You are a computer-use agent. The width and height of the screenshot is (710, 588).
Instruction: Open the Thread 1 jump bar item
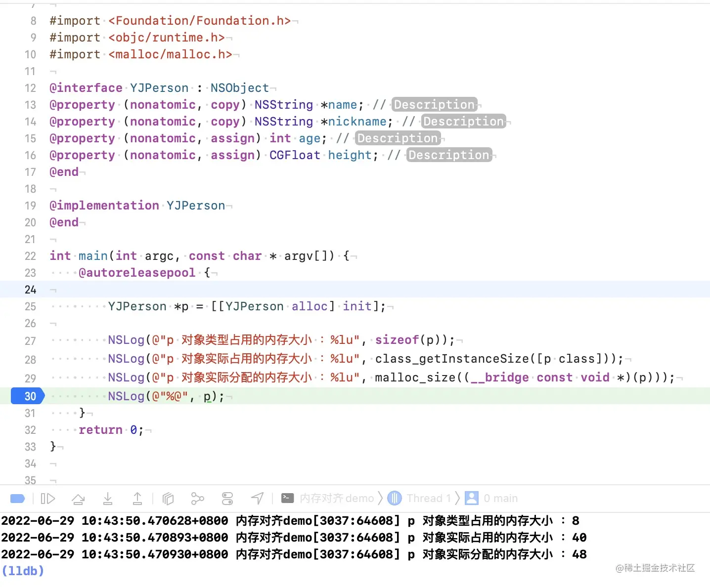(x=429, y=498)
